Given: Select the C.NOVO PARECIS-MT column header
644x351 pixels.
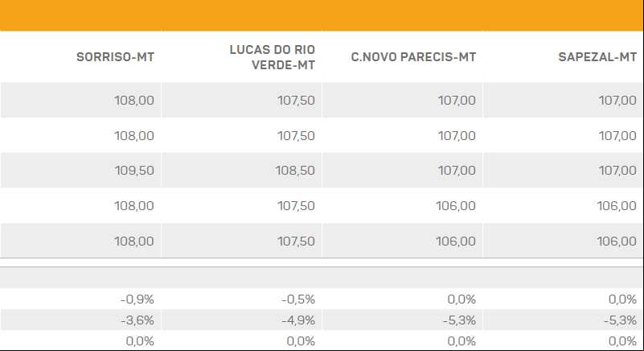Looking at the screenshot, I should [x=413, y=57].
